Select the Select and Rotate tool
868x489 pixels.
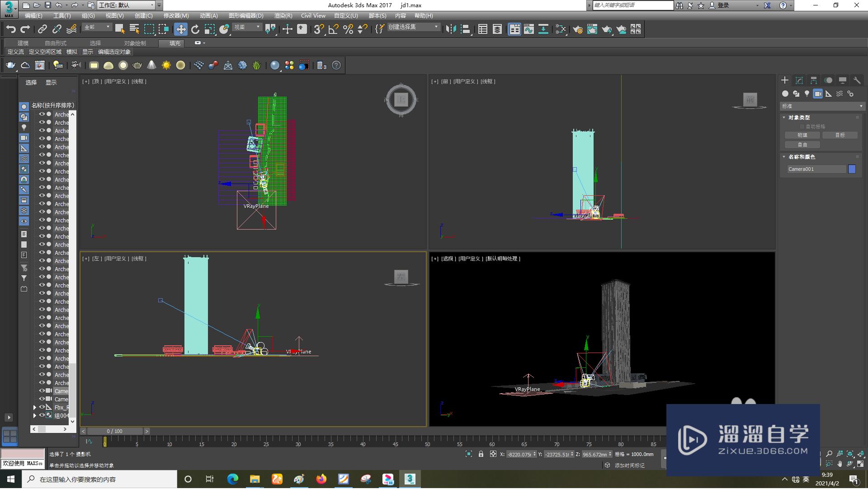point(195,29)
